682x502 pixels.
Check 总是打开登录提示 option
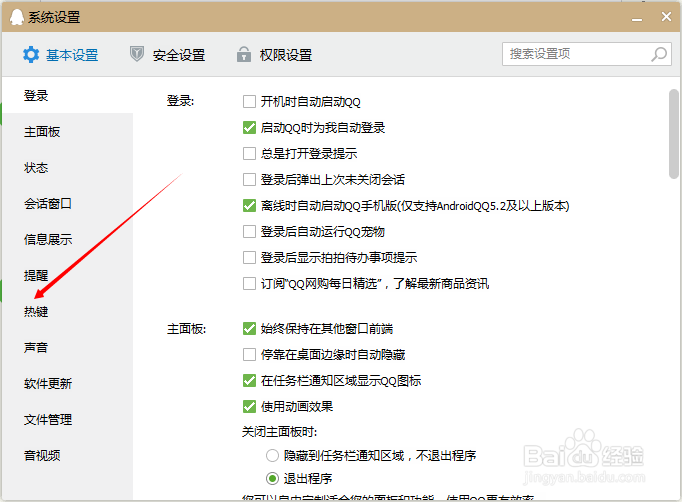click(249, 154)
